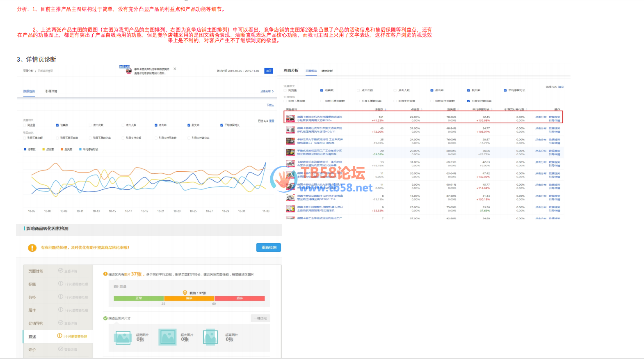Check 浏览量 above the trend chart
644x359 pixels.
point(25,125)
